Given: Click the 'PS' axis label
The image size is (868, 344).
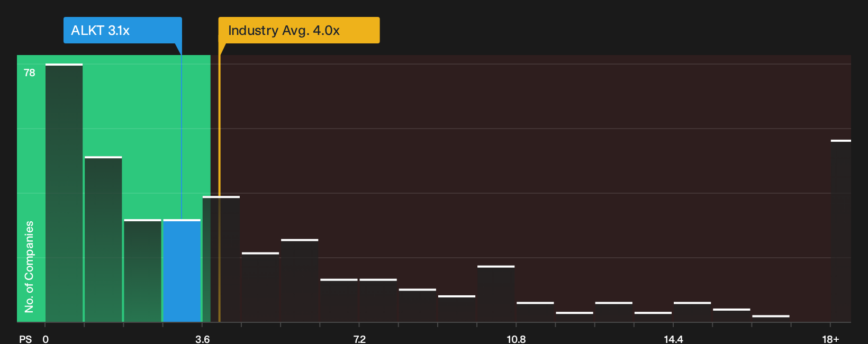Looking at the screenshot, I should [25, 339].
